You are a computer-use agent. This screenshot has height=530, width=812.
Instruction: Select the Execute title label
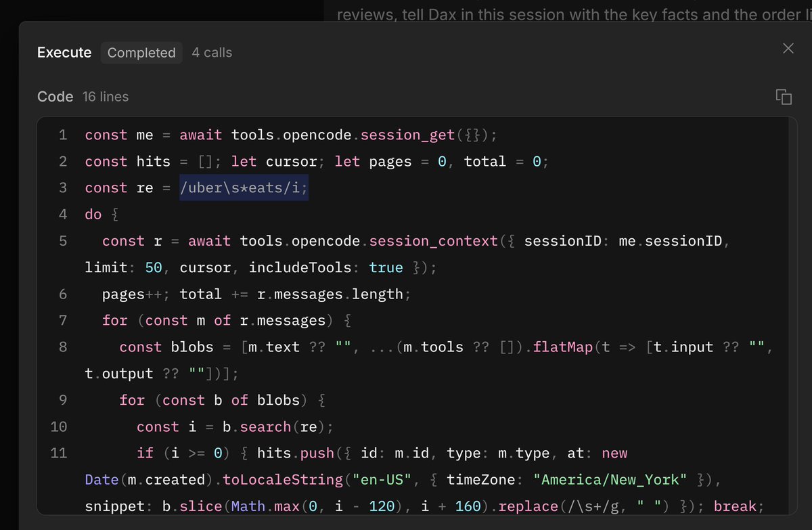pos(64,53)
